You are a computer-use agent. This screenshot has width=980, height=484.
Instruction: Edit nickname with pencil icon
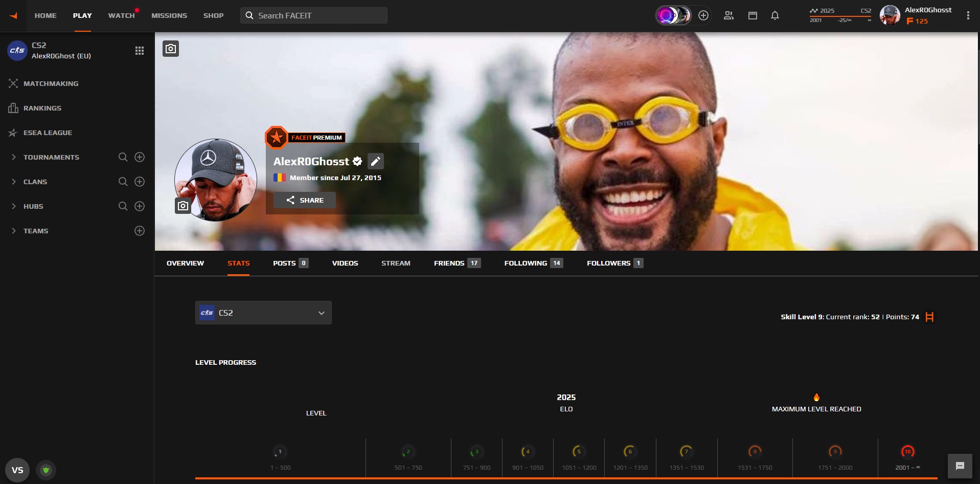click(376, 161)
